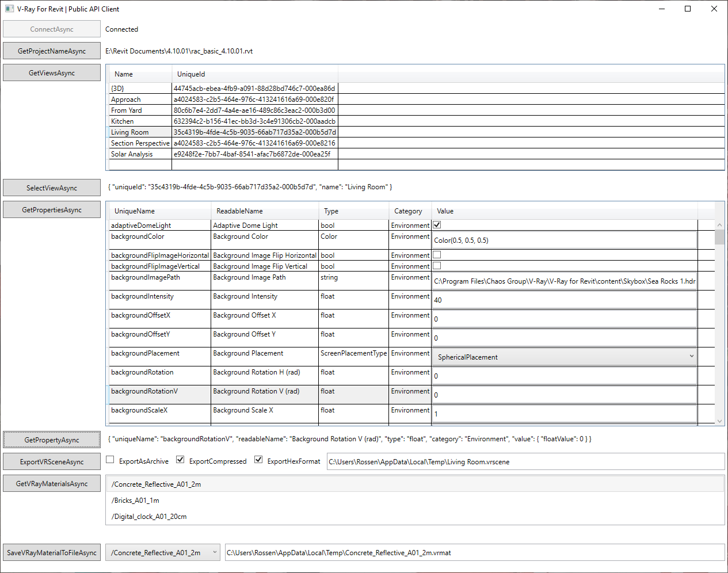Select the adaptiveDomeLight unique name cell
The width and height of the screenshot is (728, 573).
(x=160, y=226)
